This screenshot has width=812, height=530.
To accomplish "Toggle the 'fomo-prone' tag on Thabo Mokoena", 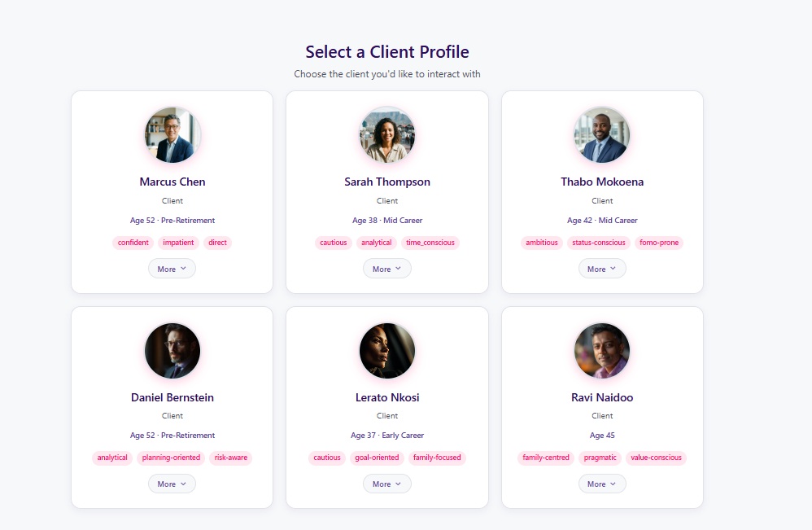I will pos(658,243).
